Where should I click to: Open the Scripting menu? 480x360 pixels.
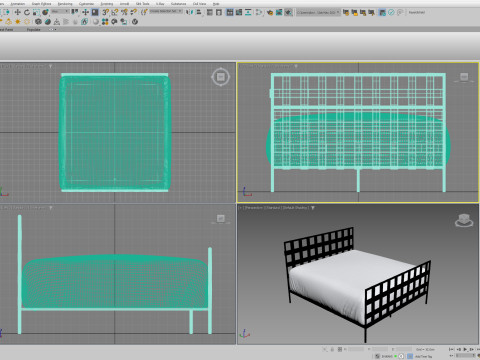[107, 4]
